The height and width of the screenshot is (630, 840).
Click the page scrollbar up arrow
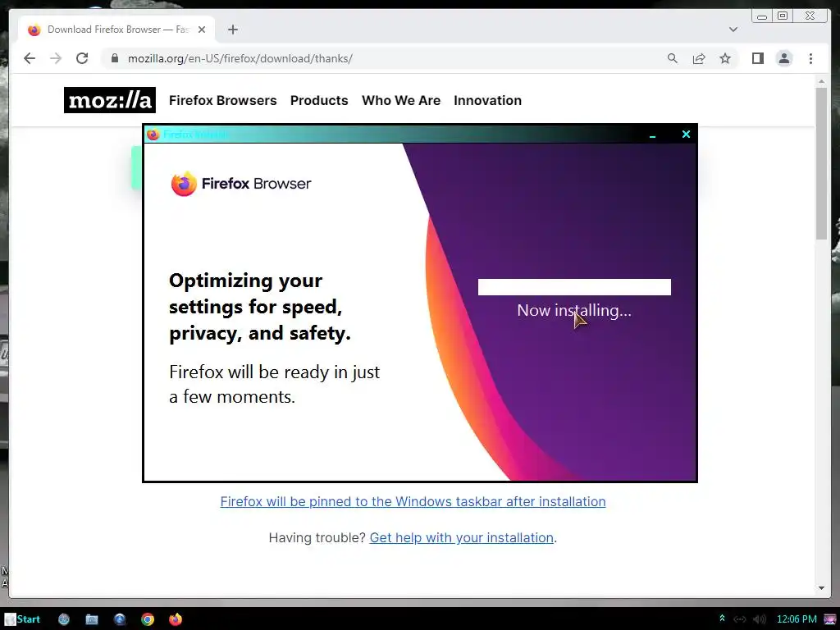point(821,81)
